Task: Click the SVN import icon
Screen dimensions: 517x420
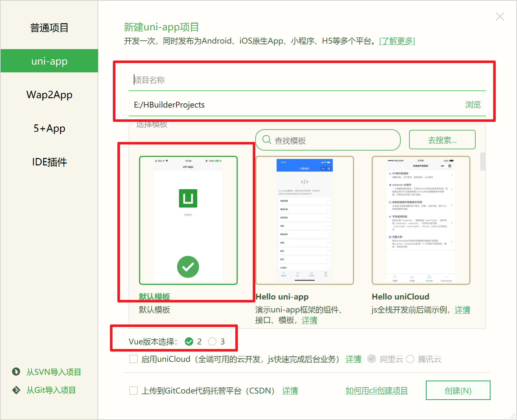Action: coord(16,372)
